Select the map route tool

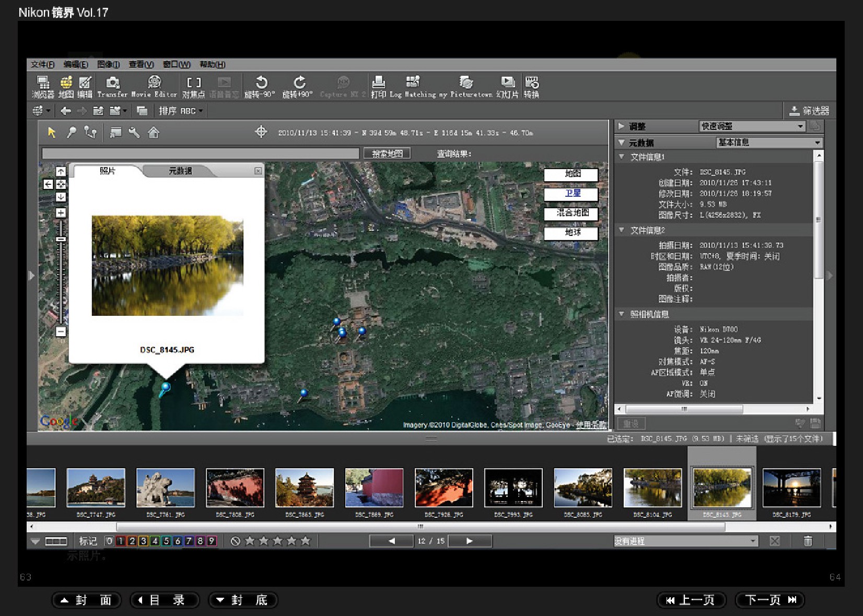point(90,133)
